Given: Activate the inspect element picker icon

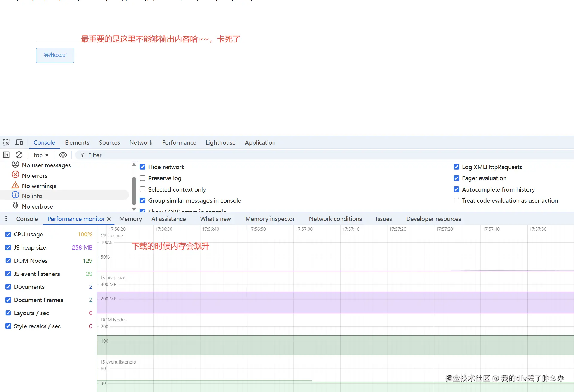Looking at the screenshot, I should 6,142.
